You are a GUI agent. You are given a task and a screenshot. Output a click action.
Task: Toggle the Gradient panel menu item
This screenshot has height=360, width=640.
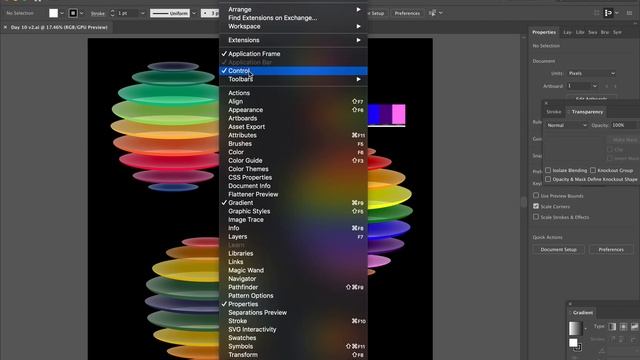pos(293,203)
